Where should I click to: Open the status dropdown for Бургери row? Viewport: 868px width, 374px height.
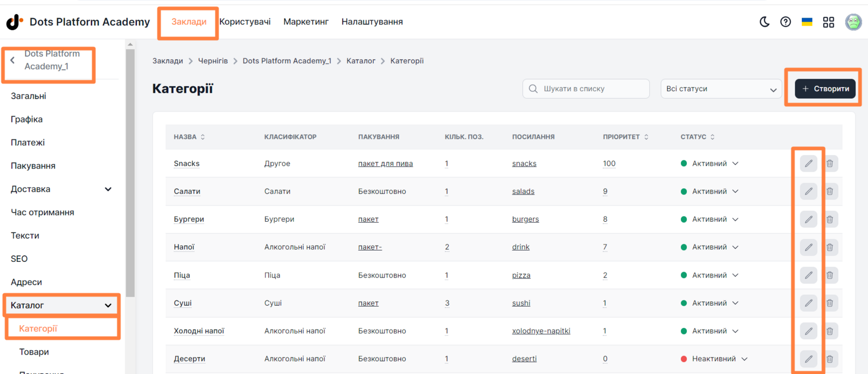(710, 220)
